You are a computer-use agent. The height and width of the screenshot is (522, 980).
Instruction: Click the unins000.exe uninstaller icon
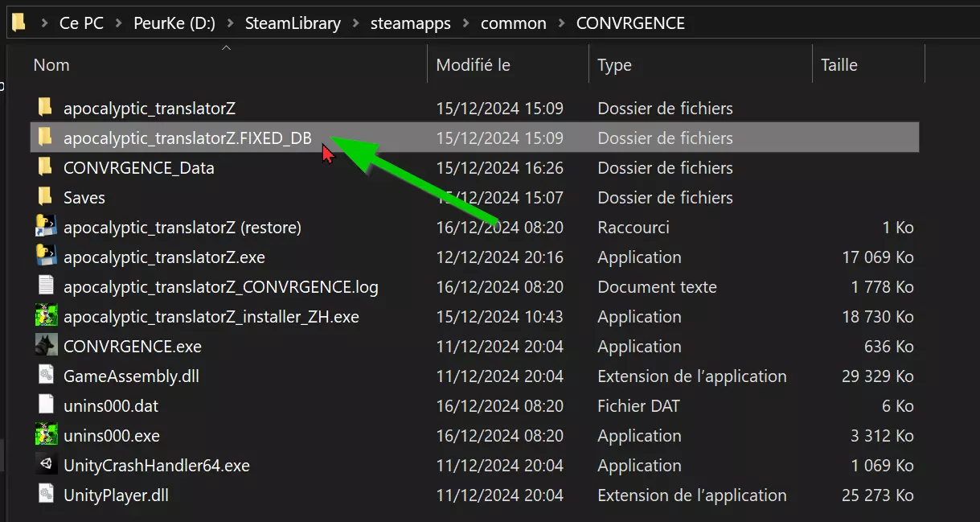(x=46, y=435)
